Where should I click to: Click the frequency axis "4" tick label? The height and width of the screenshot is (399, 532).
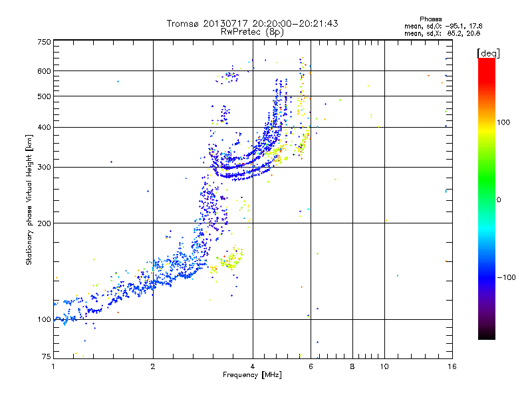click(253, 366)
